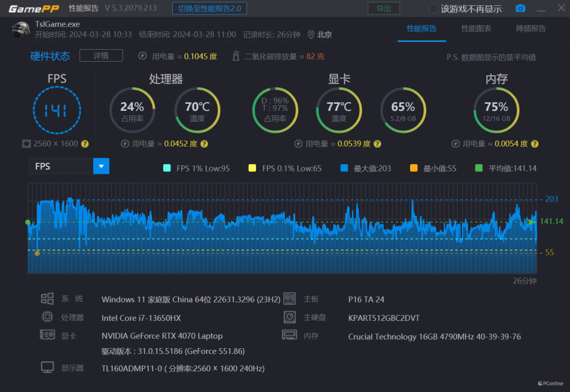This screenshot has height=392, width=570.
Task: Click the memory 75% usage gauge
Action: pyautogui.click(x=496, y=110)
